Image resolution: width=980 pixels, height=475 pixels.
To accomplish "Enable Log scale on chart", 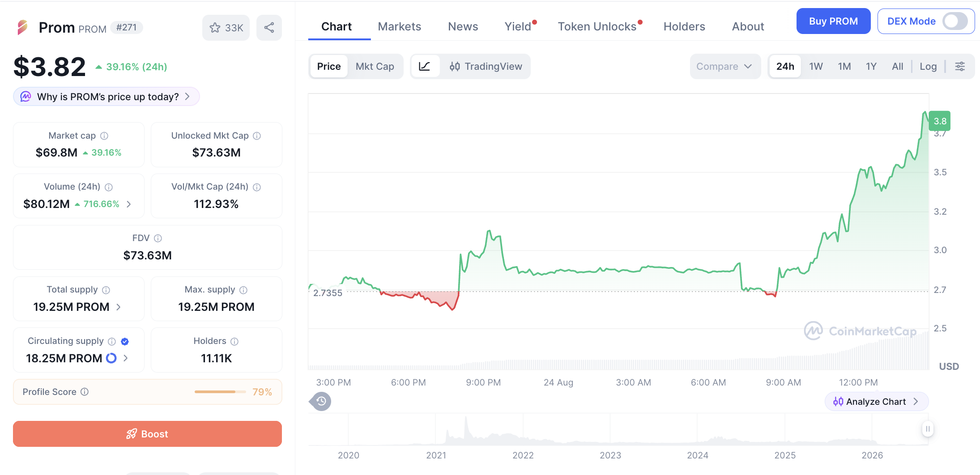I will [928, 67].
